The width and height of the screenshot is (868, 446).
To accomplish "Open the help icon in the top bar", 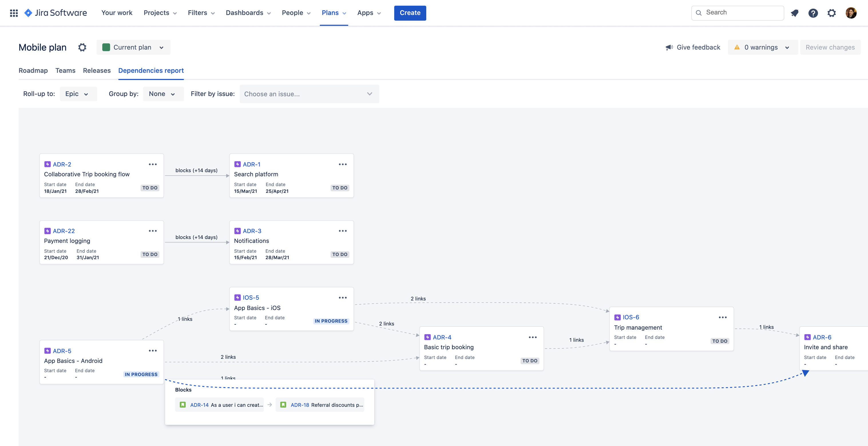I will (813, 13).
